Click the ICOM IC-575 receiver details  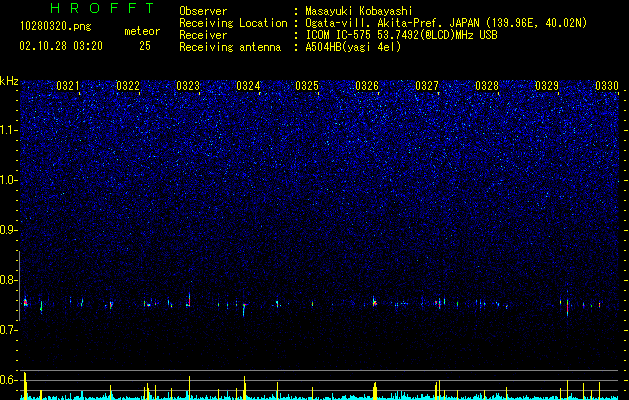click(401, 35)
